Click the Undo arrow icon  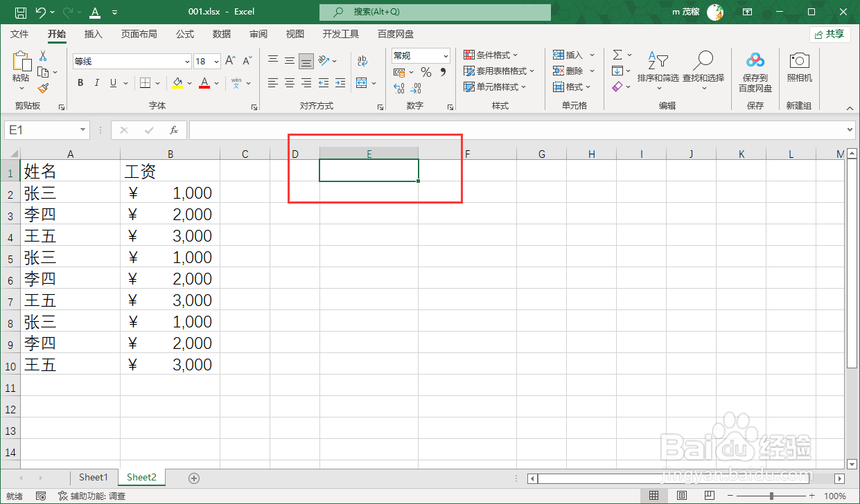tap(41, 12)
